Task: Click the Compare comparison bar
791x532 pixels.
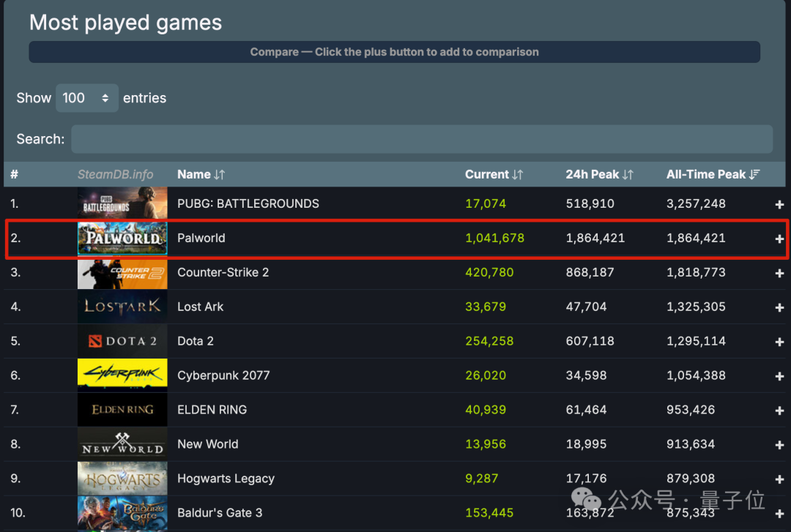Action: (395, 52)
